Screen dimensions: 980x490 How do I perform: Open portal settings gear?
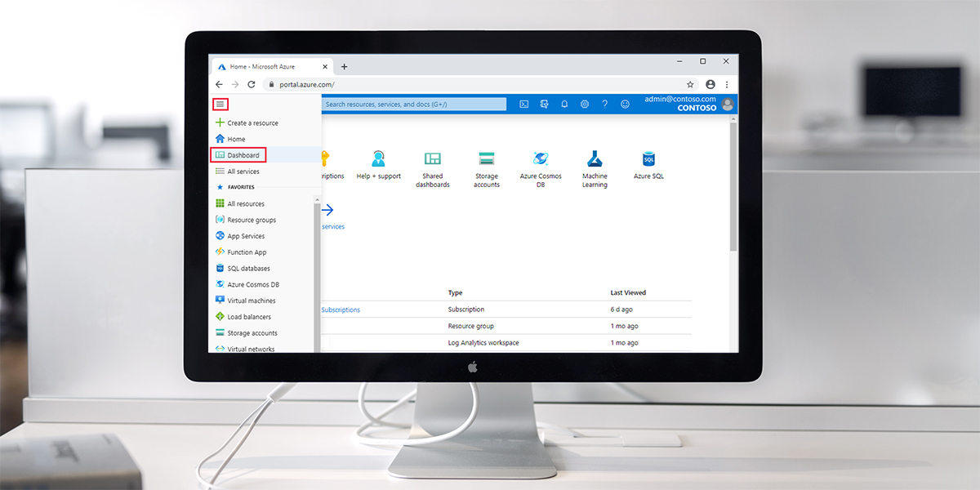click(x=585, y=105)
